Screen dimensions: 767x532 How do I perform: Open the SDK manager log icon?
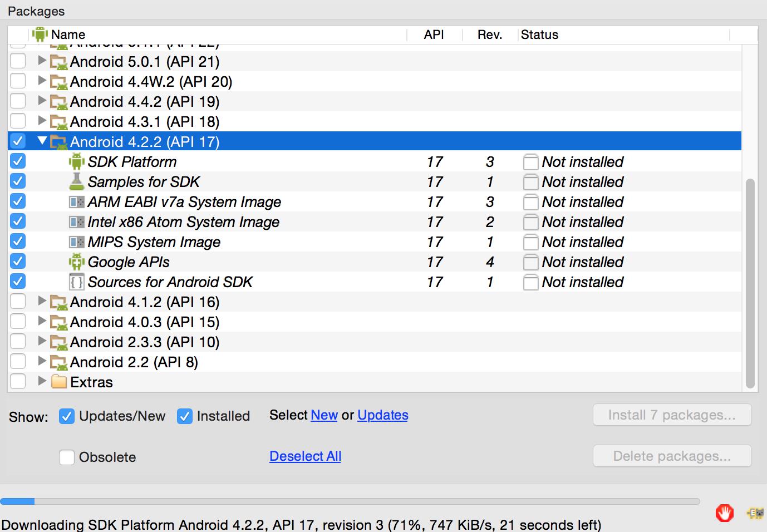tap(755, 513)
